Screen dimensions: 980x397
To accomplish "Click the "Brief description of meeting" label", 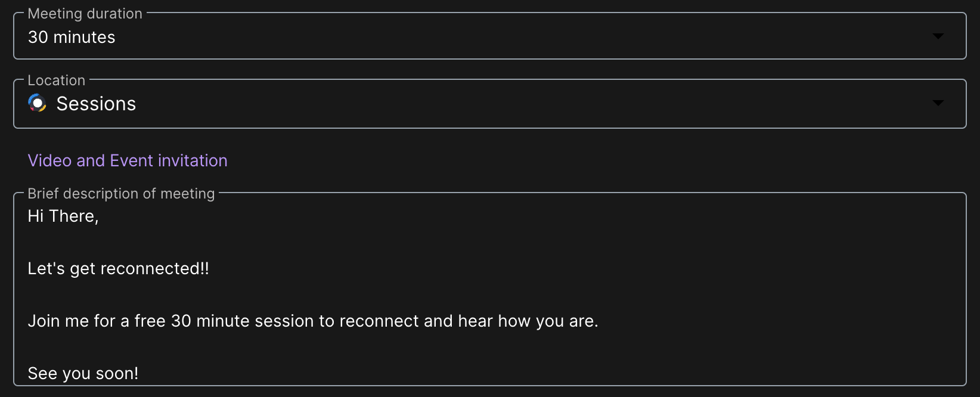I will click(x=121, y=193).
